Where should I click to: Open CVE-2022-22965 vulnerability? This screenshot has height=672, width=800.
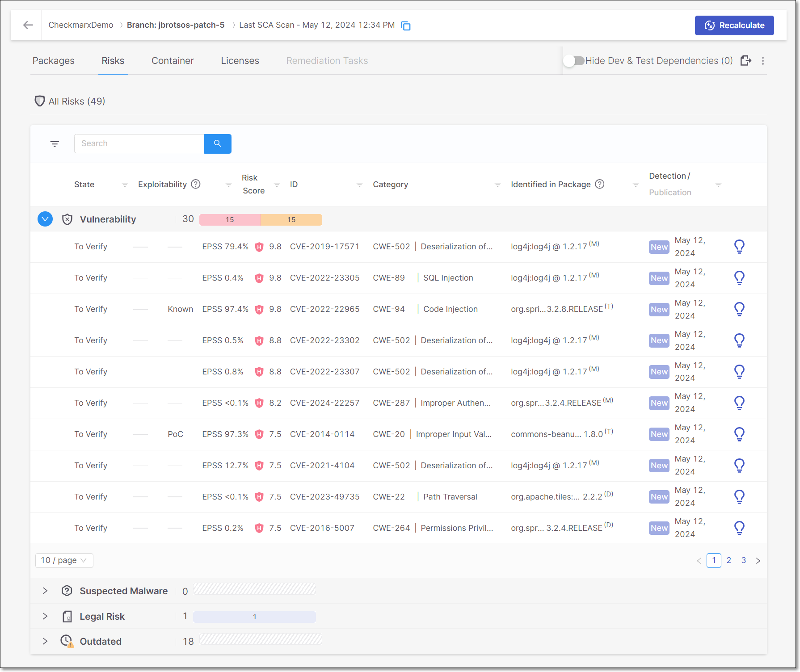[324, 309]
